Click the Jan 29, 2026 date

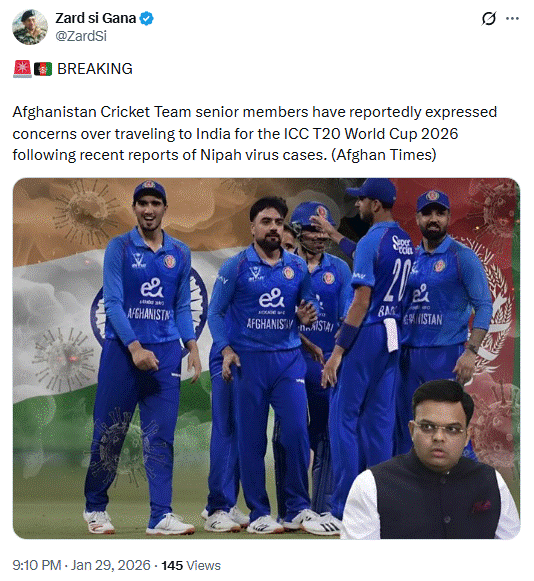[111, 565]
